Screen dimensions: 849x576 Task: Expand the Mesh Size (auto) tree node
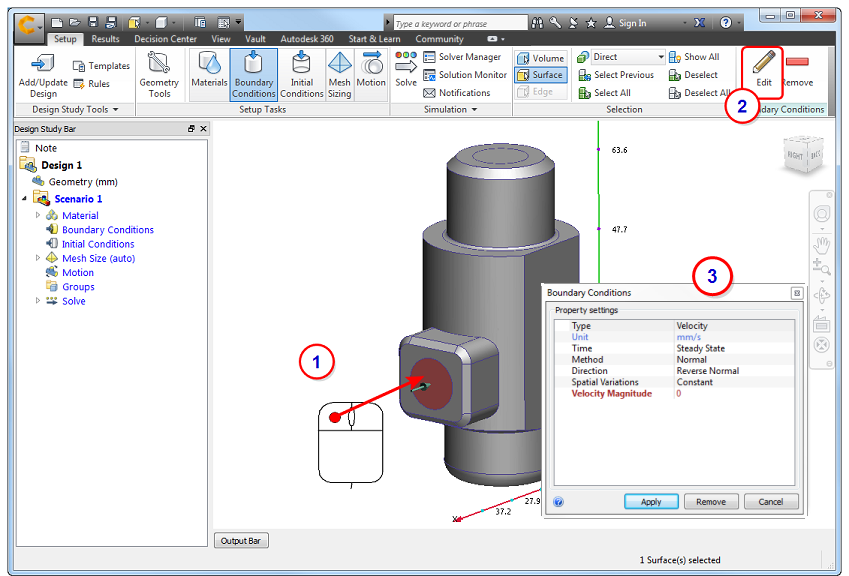coord(38,258)
